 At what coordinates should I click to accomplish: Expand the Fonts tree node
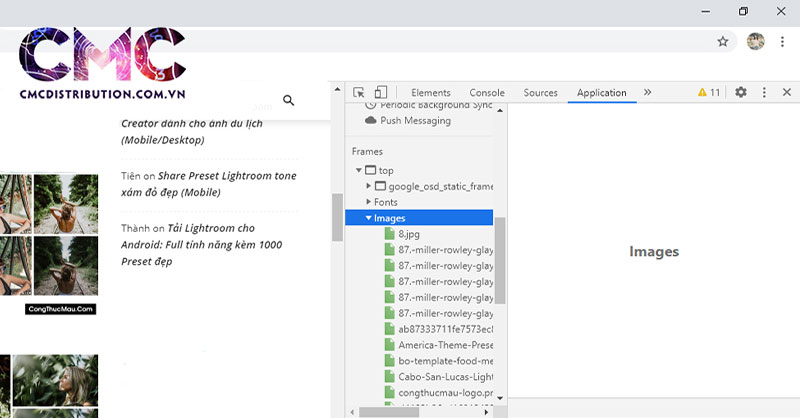coord(369,202)
